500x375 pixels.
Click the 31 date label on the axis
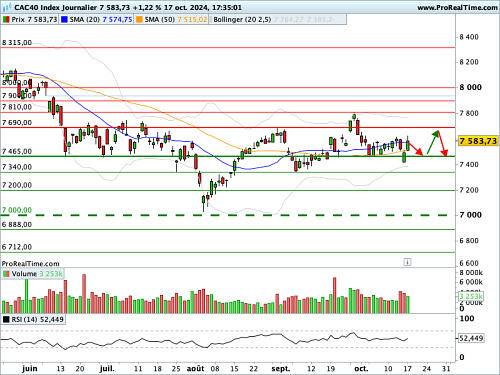coord(446,369)
